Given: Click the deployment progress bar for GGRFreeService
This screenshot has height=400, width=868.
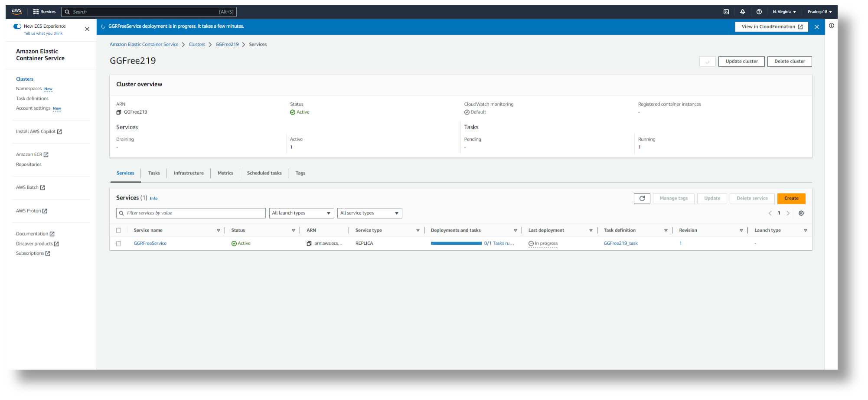Looking at the screenshot, I should pyautogui.click(x=456, y=244).
